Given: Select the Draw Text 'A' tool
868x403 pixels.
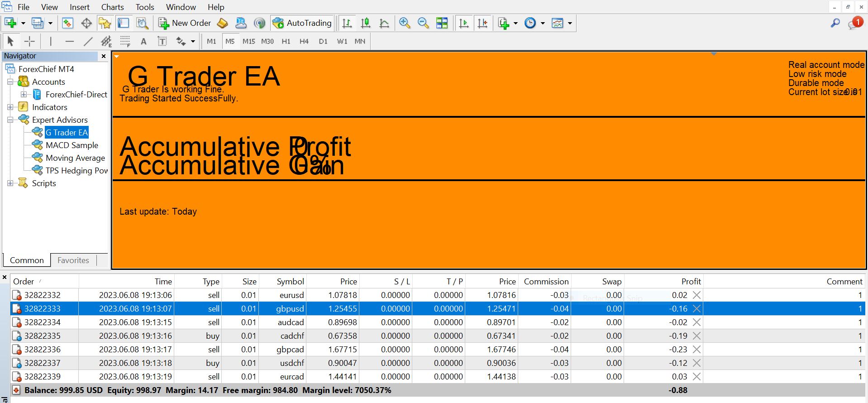Looking at the screenshot, I should 143,42.
